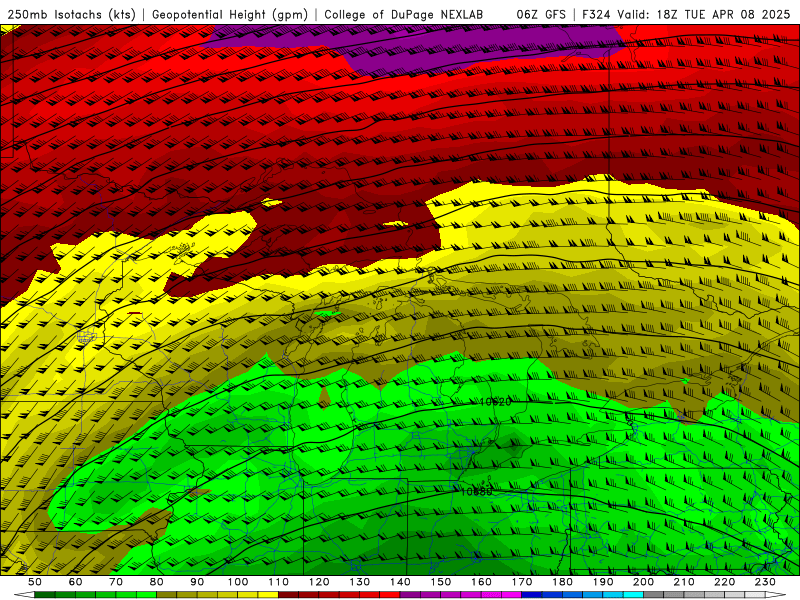Click the colorbar label 90
The width and height of the screenshot is (800, 600).
[x=197, y=582]
